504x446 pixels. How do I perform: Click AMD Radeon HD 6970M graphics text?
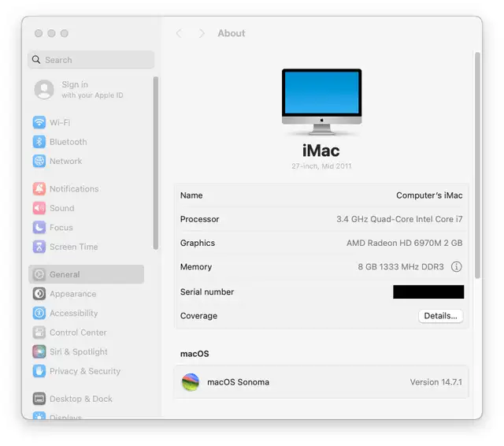(x=404, y=243)
